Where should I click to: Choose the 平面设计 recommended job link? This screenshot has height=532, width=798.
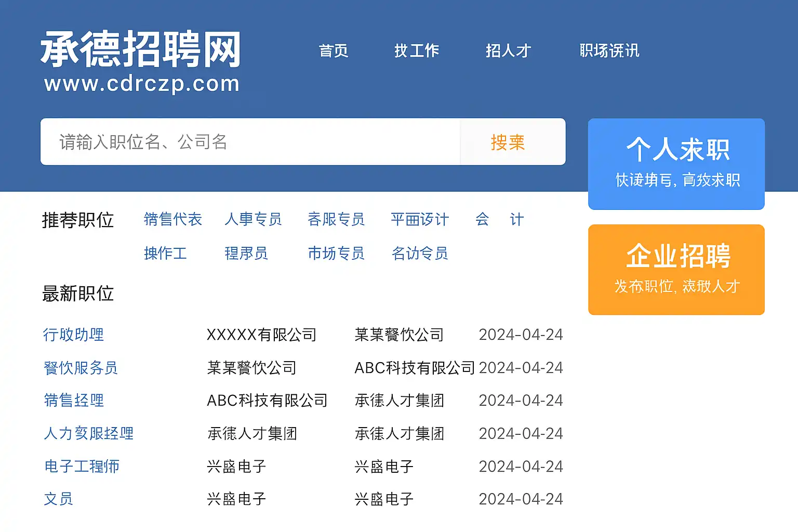419,219
